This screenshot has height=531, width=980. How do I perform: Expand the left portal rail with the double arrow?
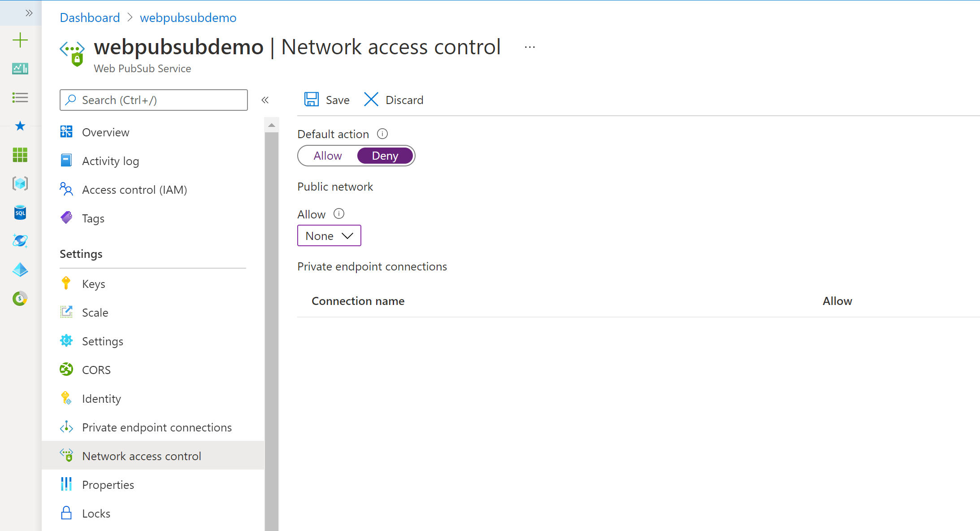tap(29, 13)
